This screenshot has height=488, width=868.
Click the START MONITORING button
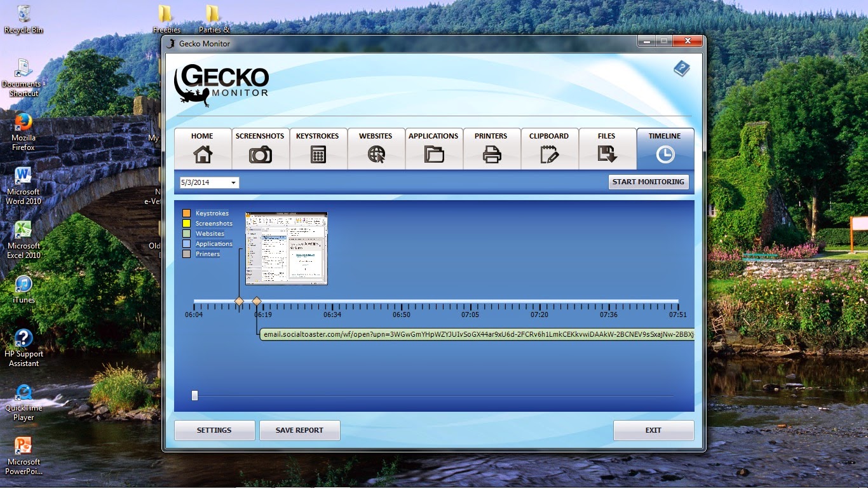point(648,182)
